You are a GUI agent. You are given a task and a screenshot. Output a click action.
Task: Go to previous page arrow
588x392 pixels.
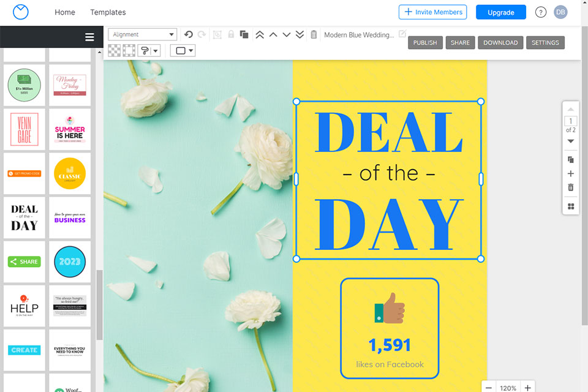click(x=571, y=109)
